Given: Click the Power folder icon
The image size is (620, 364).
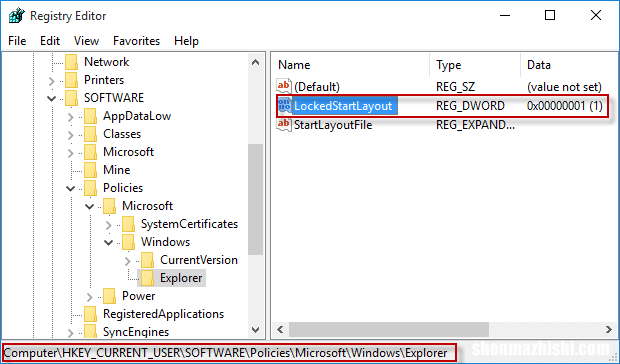Looking at the screenshot, I should [x=110, y=296].
